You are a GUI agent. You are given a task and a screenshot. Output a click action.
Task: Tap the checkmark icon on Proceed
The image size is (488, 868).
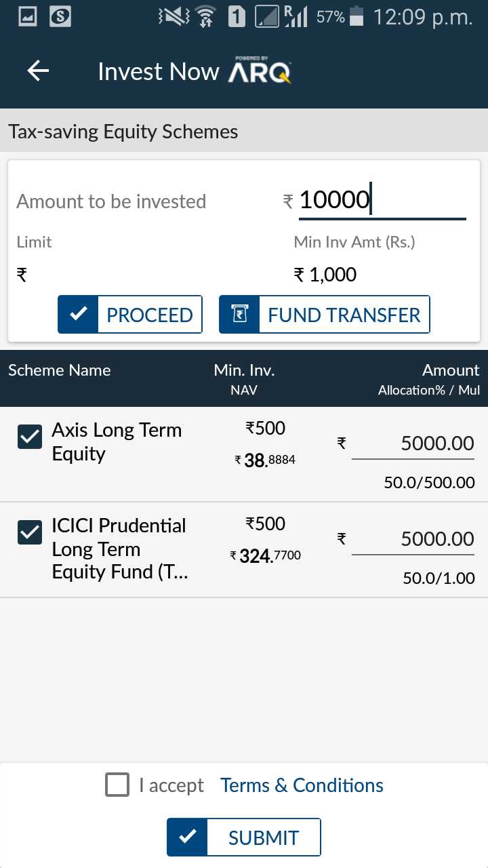[79, 315]
